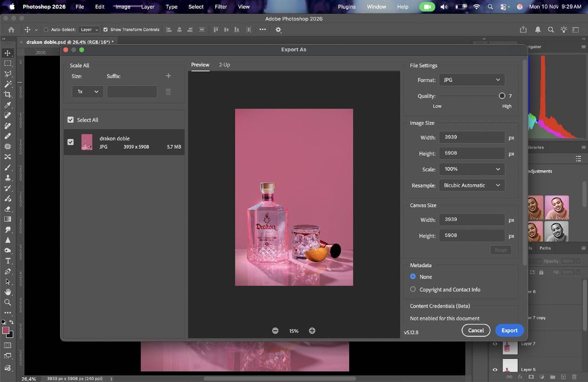The width and height of the screenshot is (588, 382).
Task: Select the Horizontal Type tool
Action: coord(7,261)
